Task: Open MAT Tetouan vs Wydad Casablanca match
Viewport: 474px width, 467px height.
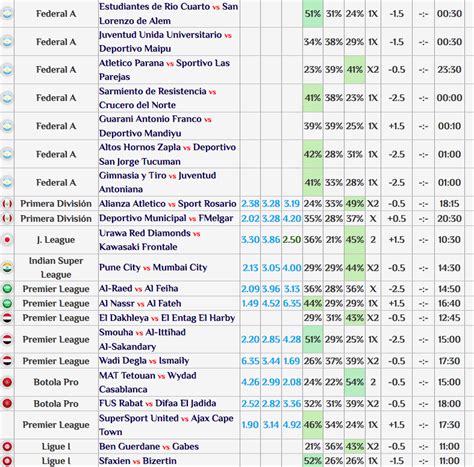Action: click(x=148, y=382)
